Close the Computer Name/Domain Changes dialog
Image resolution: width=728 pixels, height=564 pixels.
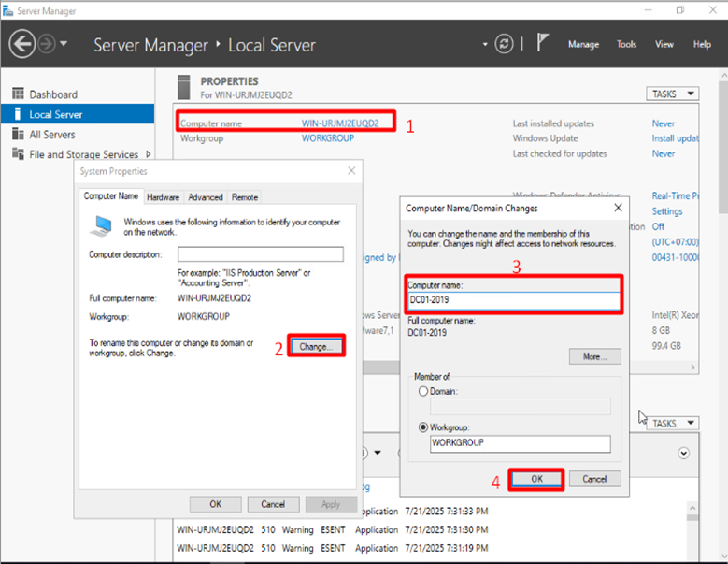617,208
